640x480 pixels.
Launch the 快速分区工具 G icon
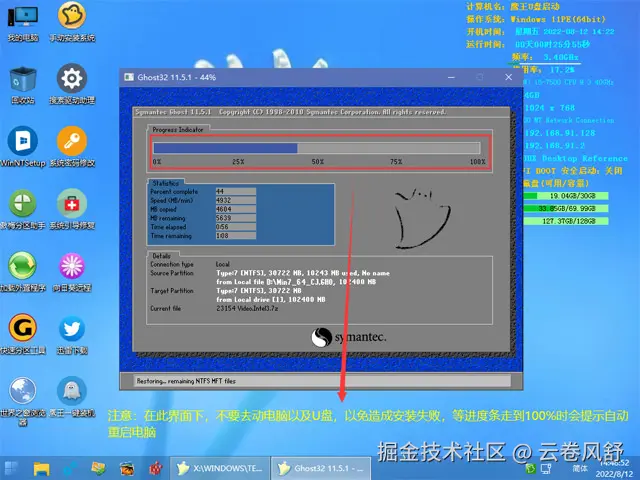point(23,334)
